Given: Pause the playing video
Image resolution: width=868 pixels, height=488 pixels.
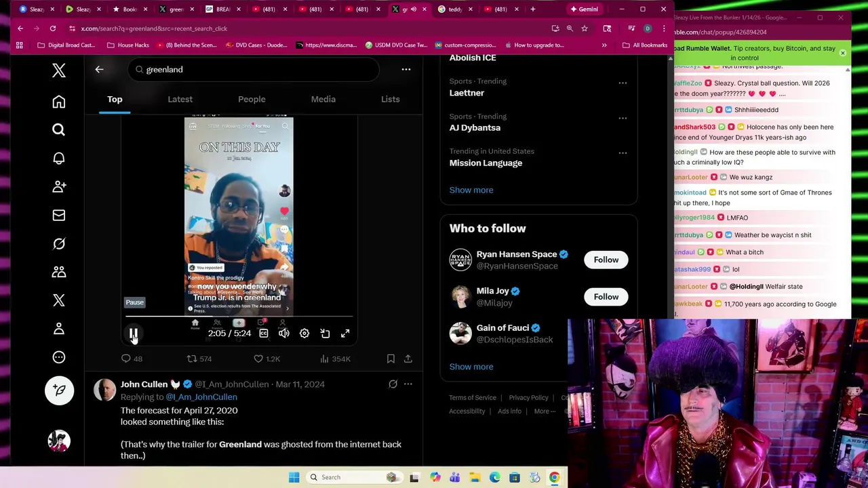Looking at the screenshot, I should 134,333.
